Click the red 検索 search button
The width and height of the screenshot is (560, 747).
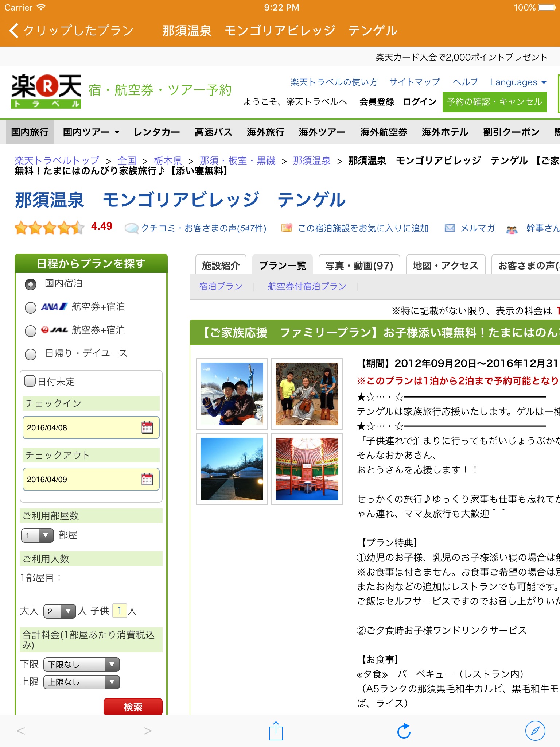133,707
